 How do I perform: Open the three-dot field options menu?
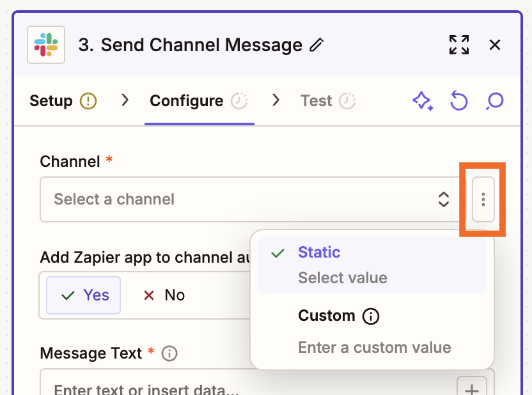pos(483,199)
